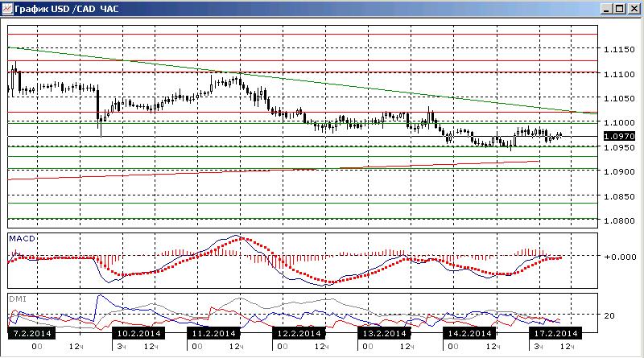Click the 1.0800 price axis label
644x358 pixels.
coord(619,220)
